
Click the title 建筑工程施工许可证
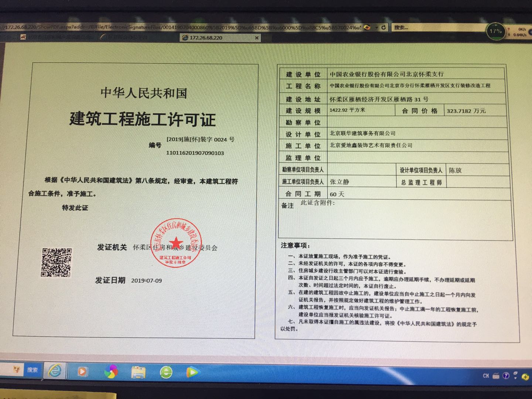[143, 119]
